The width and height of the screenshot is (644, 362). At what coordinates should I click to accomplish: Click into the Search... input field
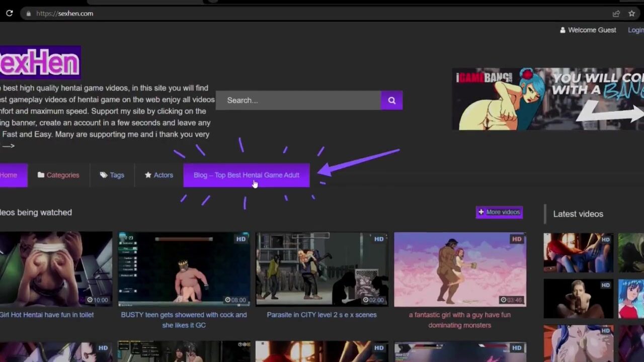pos(298,100)
